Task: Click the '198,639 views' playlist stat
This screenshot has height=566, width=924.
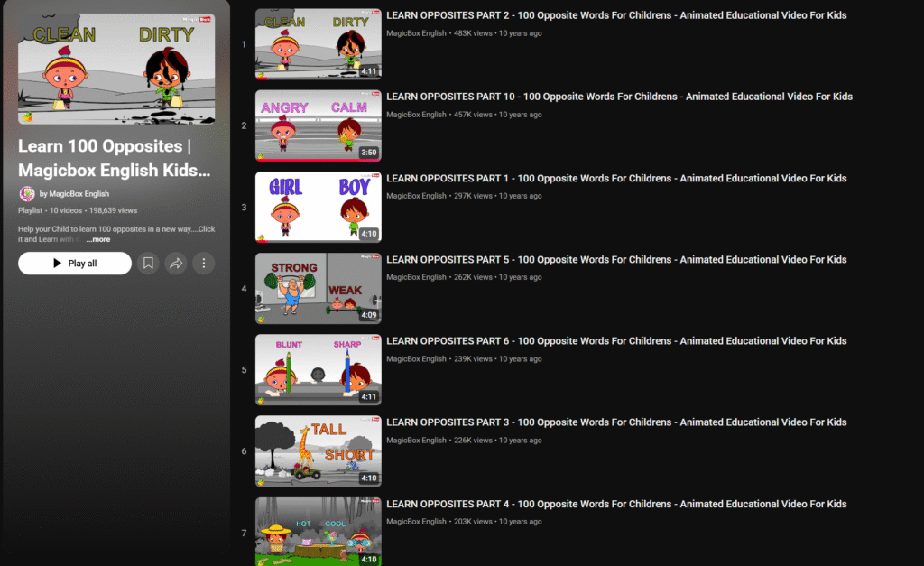Action: (x=113, y=210)
